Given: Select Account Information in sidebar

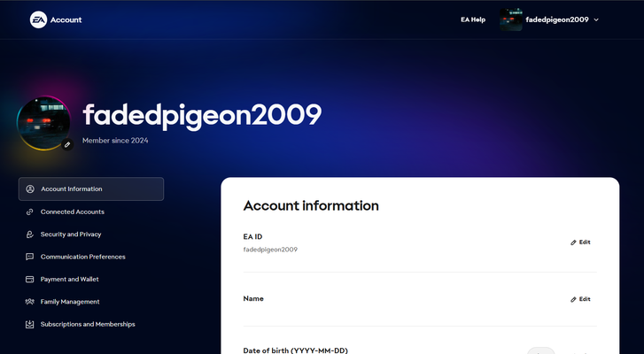Looking at the screenshot, I should (91, 189).
